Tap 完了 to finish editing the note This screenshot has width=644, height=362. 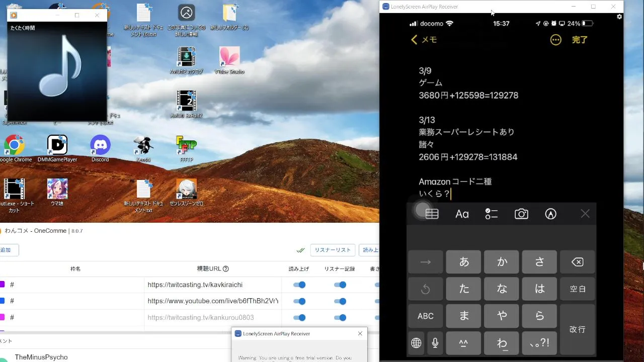(x=580, y=40)
